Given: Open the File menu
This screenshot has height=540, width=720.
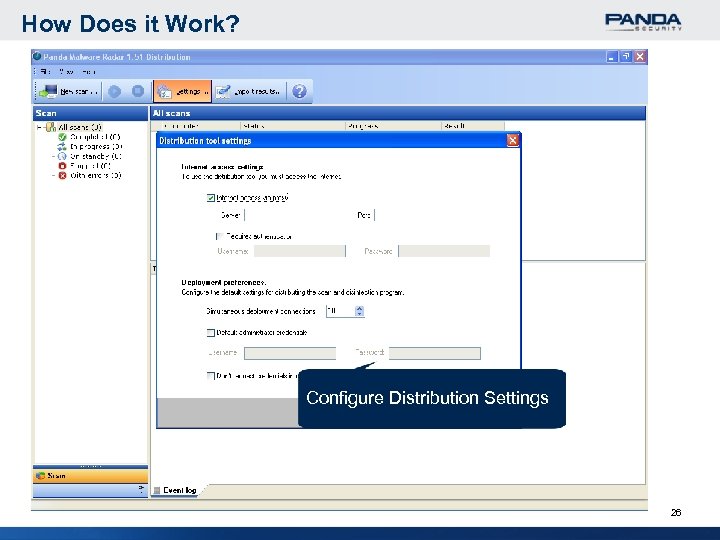Looking at the screenshot, I should point(45,72).
